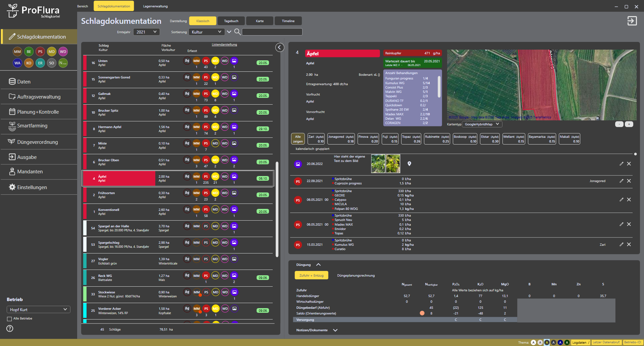This screenshot has height=346, width=644.
Task: Click the search text field
Action: (272, 32)
